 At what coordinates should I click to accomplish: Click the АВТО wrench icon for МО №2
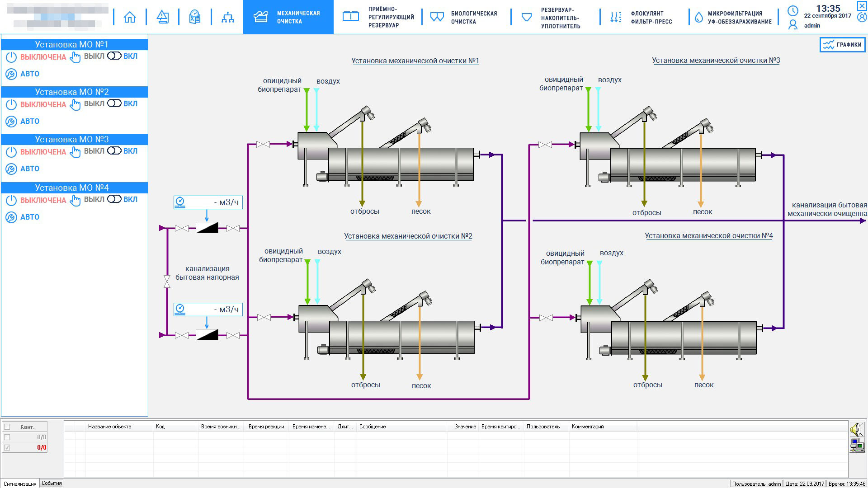[x=11, y=122]
